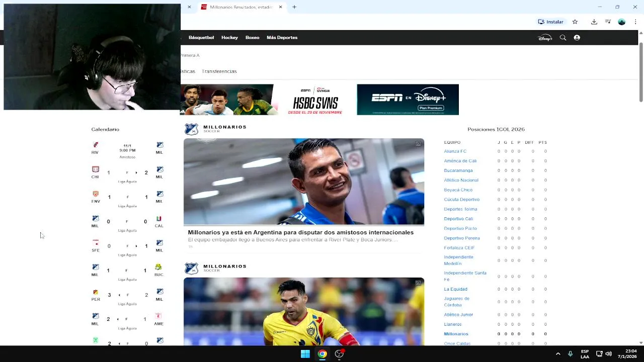Open the Hockey menu
This screenshot has width=644, height=362.
point(229,38)
